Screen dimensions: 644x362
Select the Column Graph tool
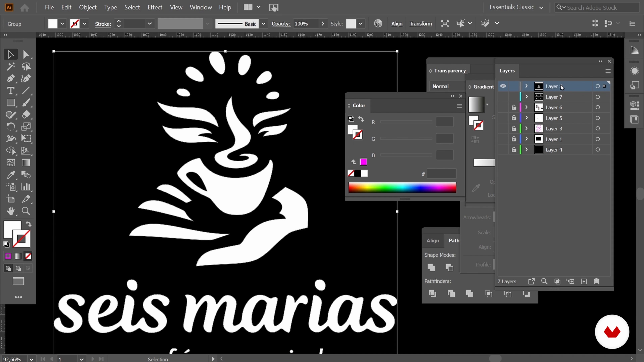coord(26,187)
